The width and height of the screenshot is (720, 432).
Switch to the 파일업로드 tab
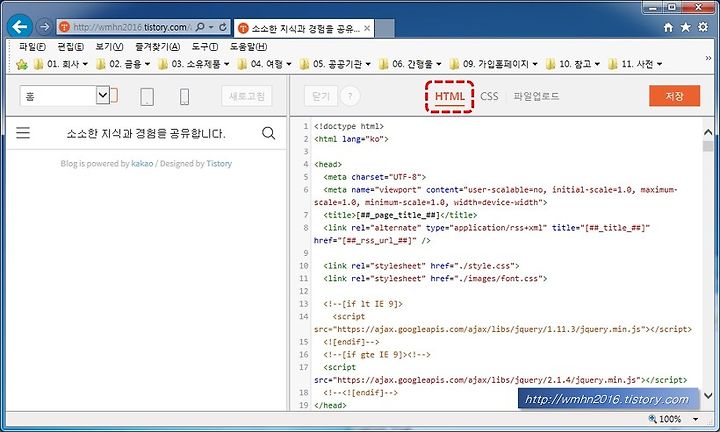click(x=536, y=96)
